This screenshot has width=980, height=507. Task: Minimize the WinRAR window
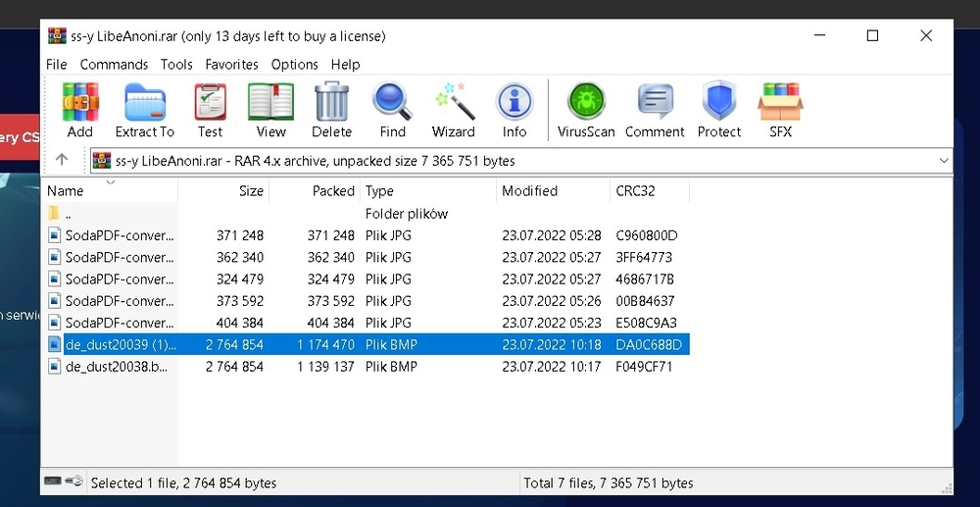819,35
